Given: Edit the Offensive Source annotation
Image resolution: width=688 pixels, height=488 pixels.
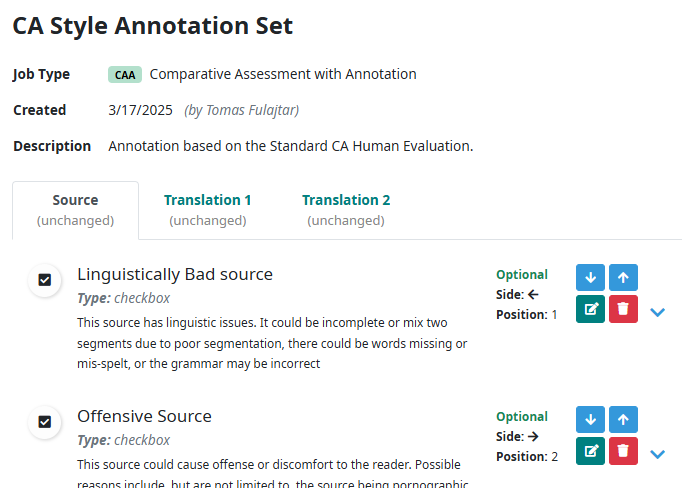Looking at the screenshot, I should click(x=590, y=451).
